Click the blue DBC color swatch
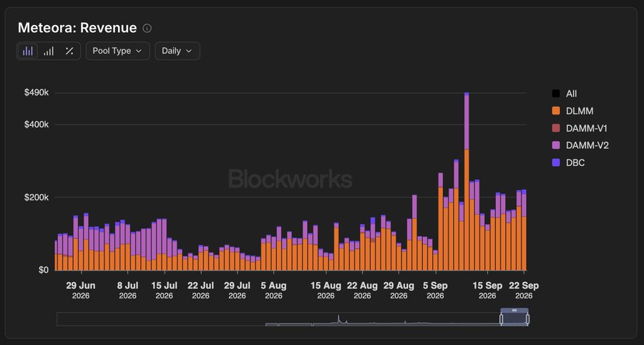This screenshot has height=345, width=644. [x=556, y=162]
